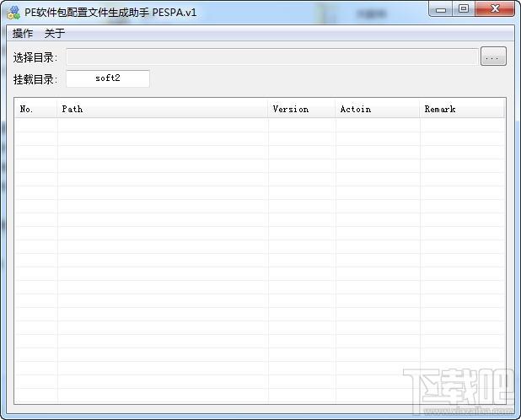
Task: Click the 挂载目录 label text
Action: pyautogui.click(x=35, y=79)
